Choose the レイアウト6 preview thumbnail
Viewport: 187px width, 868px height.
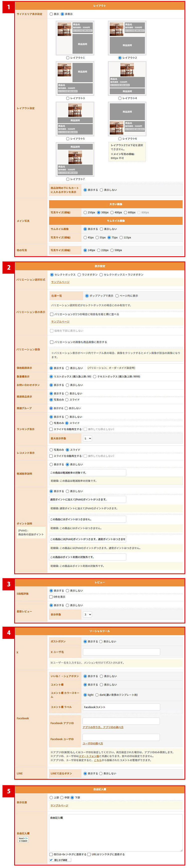click(x=127, y=119)
